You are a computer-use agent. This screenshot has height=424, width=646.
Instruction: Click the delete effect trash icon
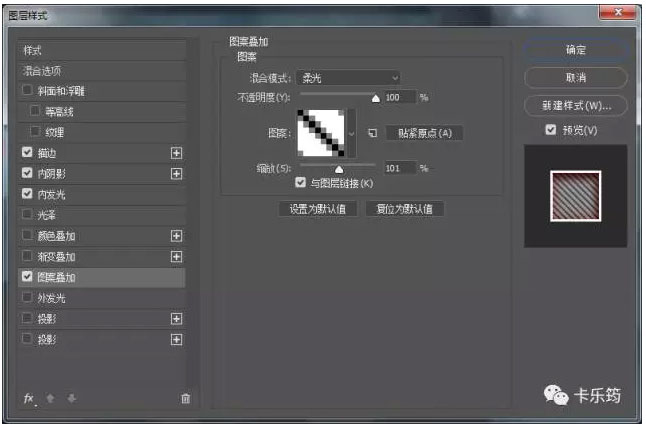(x=185, y=398)
